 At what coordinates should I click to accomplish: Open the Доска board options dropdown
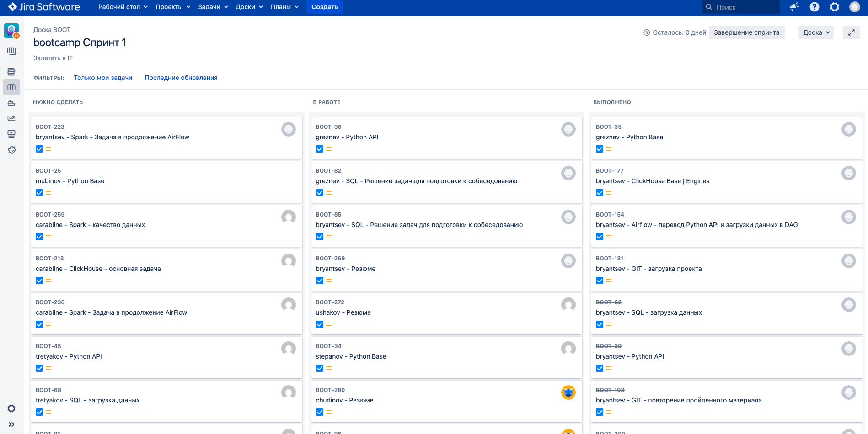pos(816,32)
